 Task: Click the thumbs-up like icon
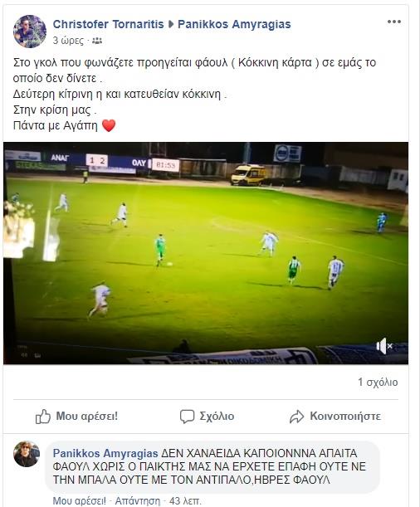(x=43, y=417)
